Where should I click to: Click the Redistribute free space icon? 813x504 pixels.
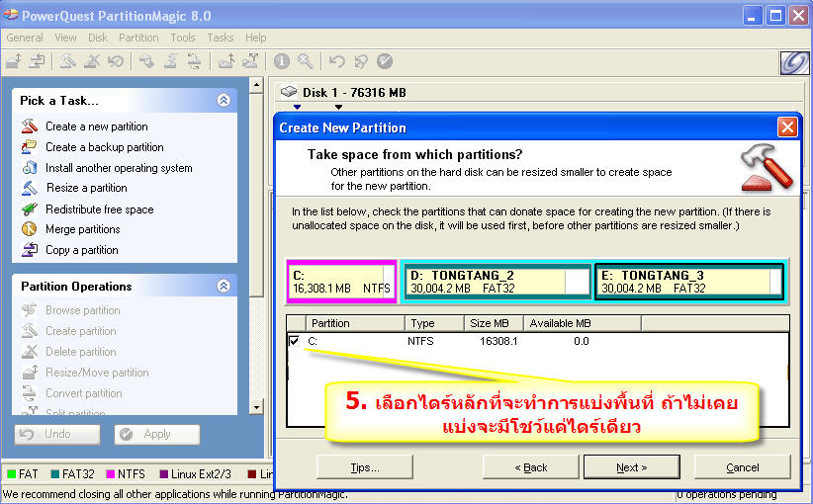pos(30,209)
